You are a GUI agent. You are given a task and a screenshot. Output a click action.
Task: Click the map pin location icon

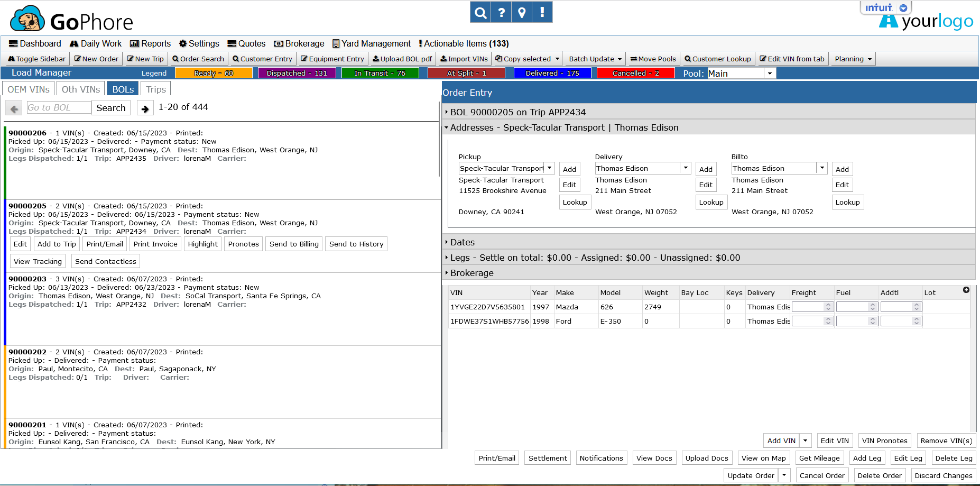click(522, 12)
